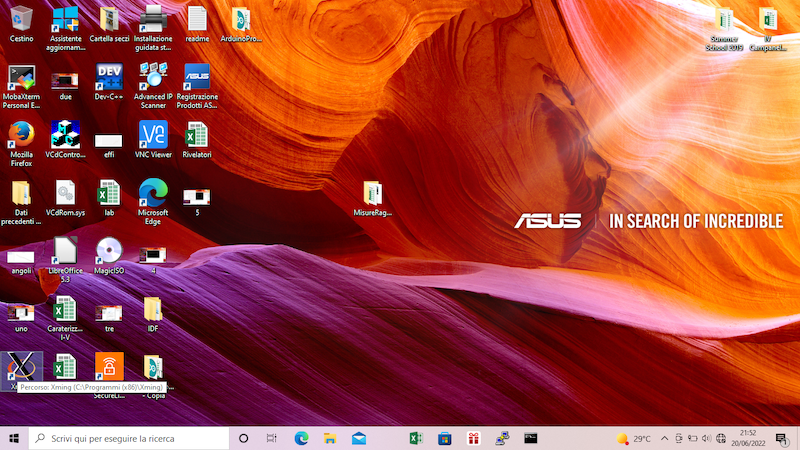Open the Mail app in taskbar

[x=359, y=438]
